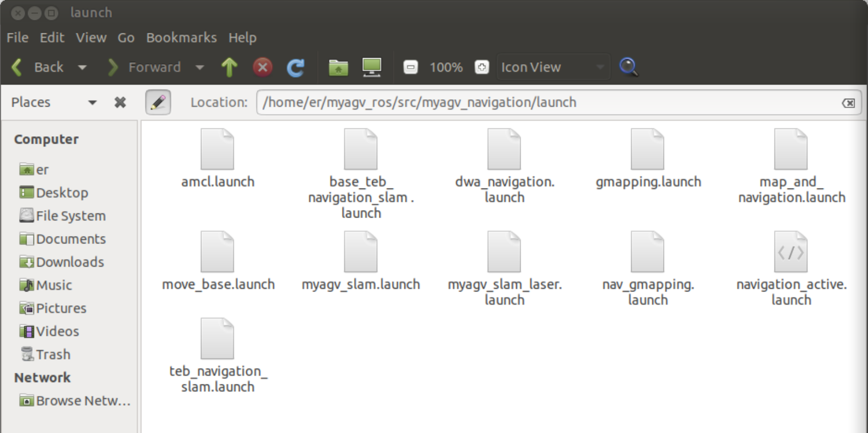868x433 pixels.
Task: Open the Places sidebar type dropdown
Action: [93, 102]
